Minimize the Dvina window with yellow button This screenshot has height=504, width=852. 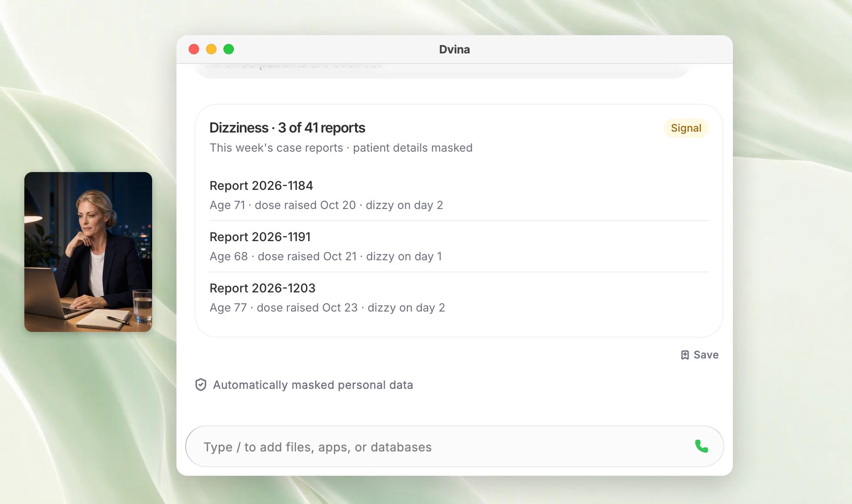pos(211,49)
